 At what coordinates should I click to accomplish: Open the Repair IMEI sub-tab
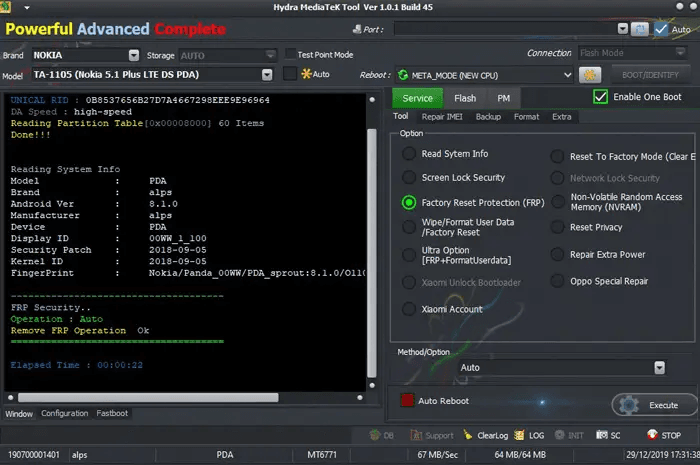click(441, 117)
